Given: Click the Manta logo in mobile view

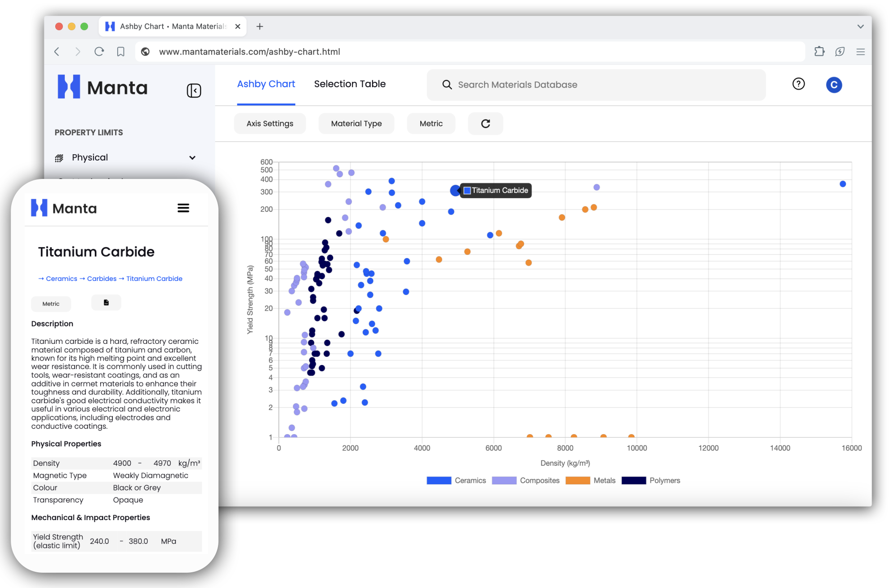Looking at the screenshot, I should 64,208.
